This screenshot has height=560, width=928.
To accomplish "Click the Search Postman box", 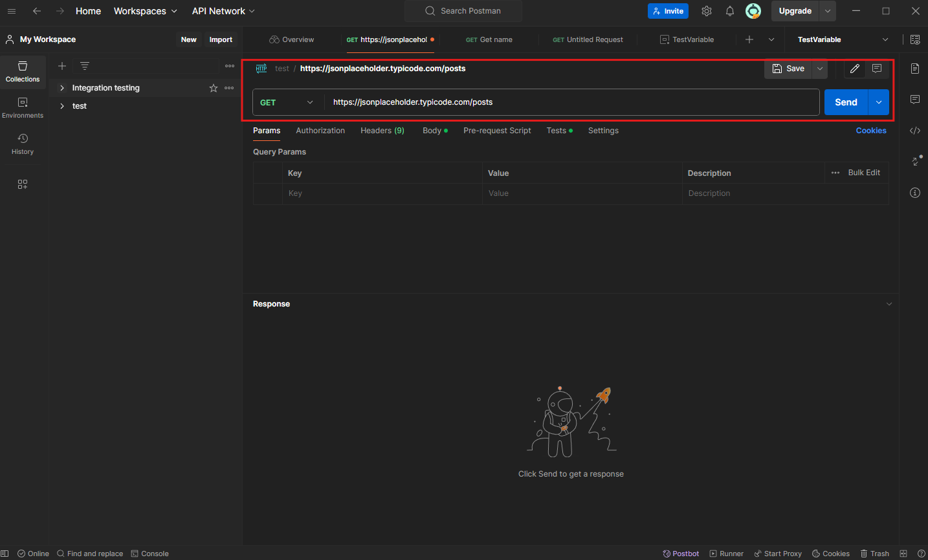I will [x=463, y=11].
